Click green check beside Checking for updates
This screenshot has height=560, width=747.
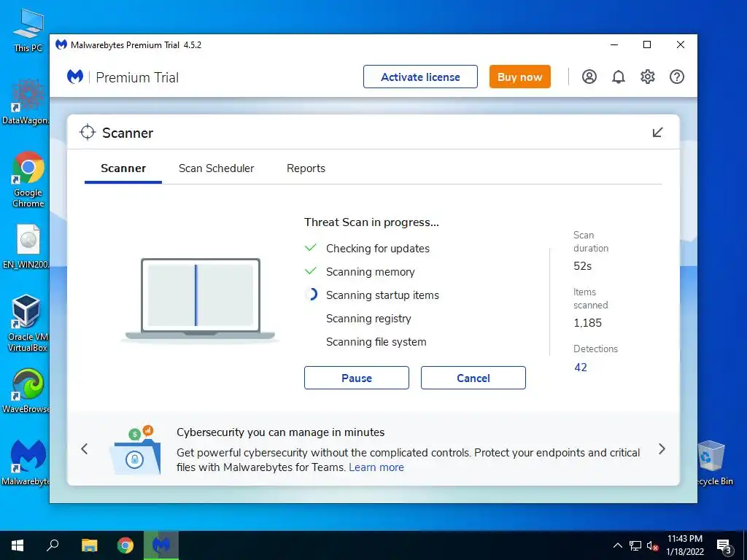(x=311, y=248)
